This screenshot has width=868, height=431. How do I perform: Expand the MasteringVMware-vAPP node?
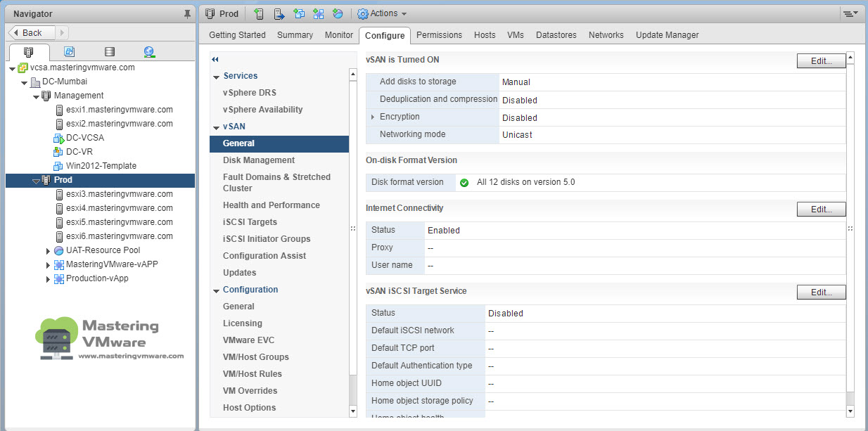(x=49, y=265)
